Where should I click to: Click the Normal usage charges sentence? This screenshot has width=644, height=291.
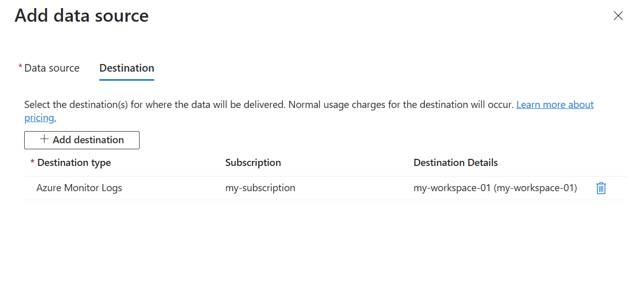point(401,105)
